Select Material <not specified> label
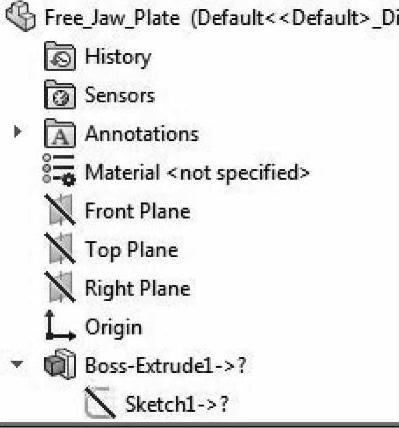399x428 pixels. [198, 173]
